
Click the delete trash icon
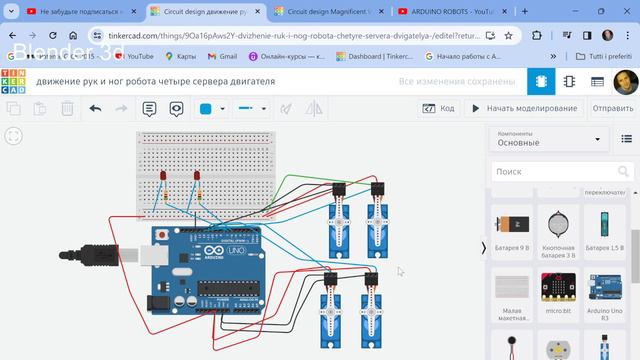click(x=67, y=109)
